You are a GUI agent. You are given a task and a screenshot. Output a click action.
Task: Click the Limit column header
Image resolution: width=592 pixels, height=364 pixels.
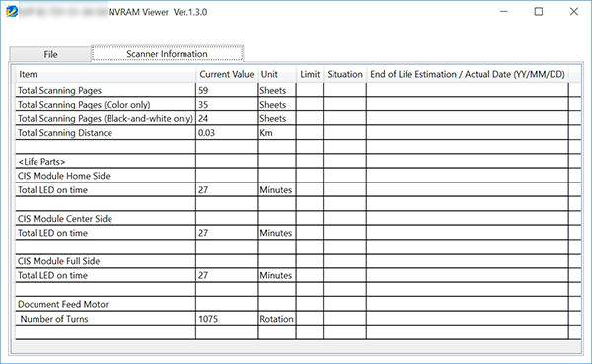point(310,74)
